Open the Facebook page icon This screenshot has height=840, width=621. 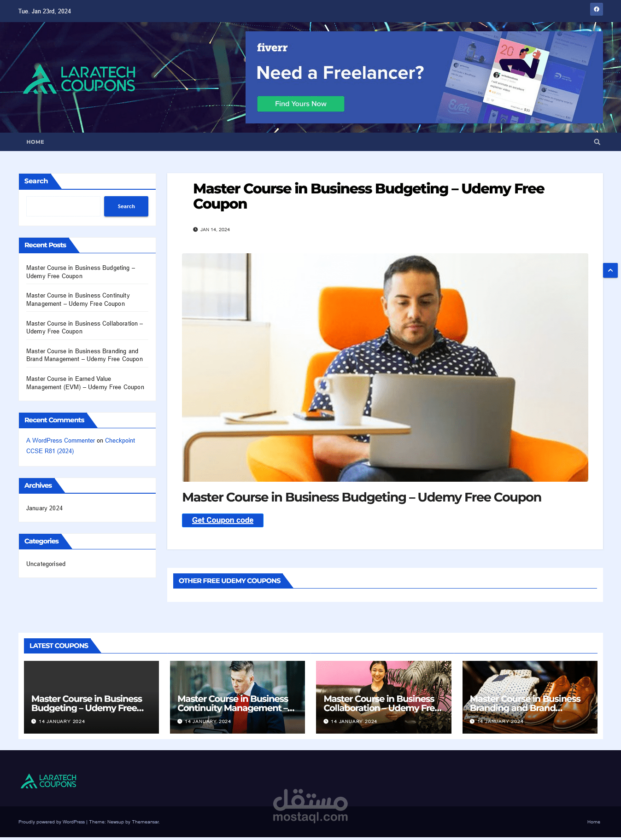[x=597, y=9]
